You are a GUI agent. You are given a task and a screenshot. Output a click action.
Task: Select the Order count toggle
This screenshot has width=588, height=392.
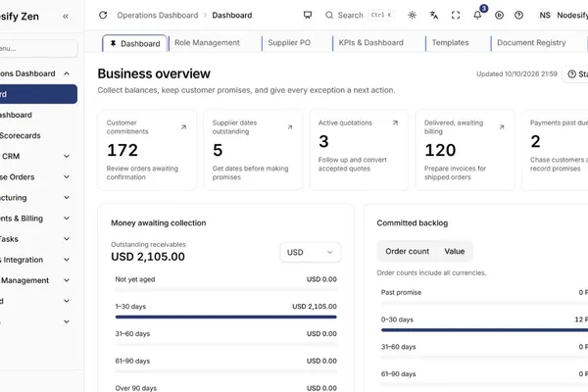click(408, 251)
